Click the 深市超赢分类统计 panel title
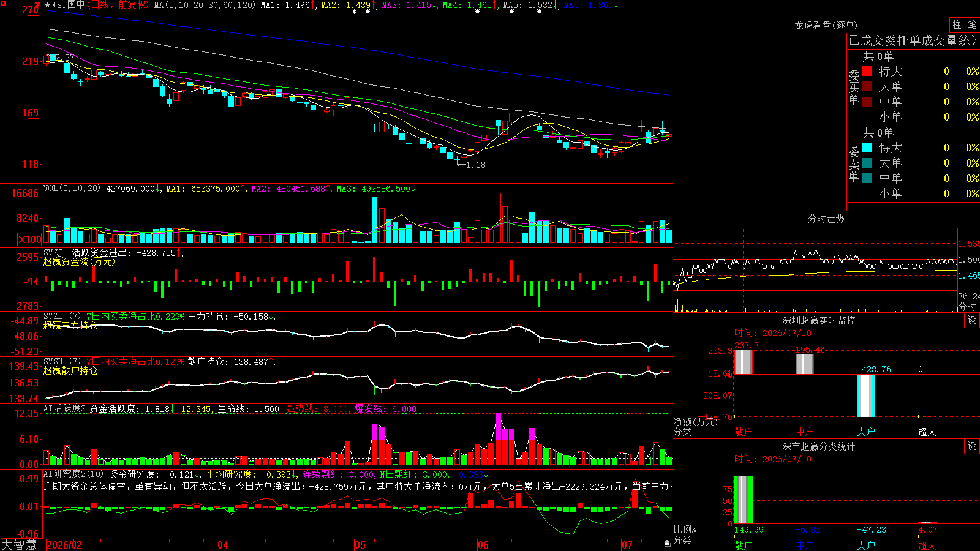The image size is (980, 551). (819, 446)
